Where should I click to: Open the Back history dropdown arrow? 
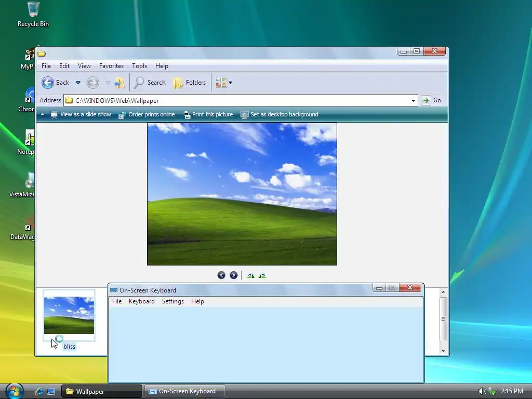pos(78,83)
